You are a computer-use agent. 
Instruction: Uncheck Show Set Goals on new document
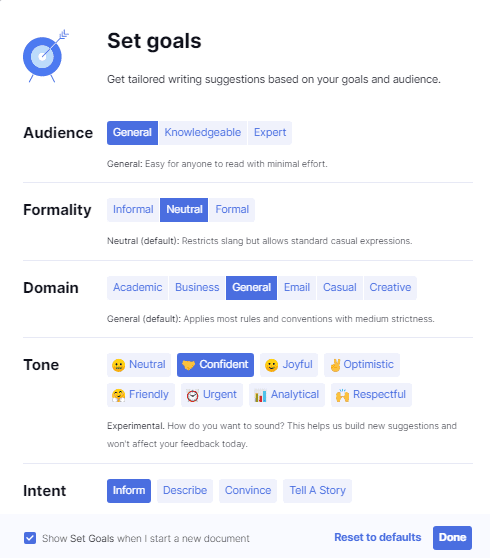point(30,538)
